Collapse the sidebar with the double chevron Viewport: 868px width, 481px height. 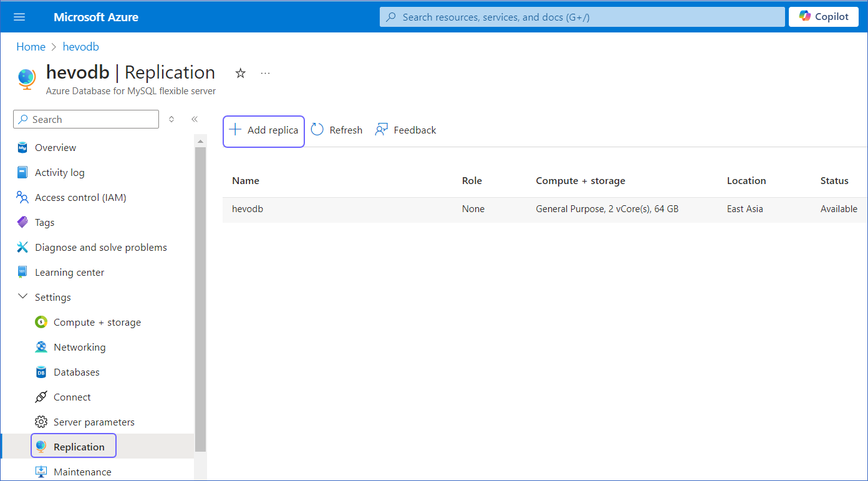[x=195, y=119]
